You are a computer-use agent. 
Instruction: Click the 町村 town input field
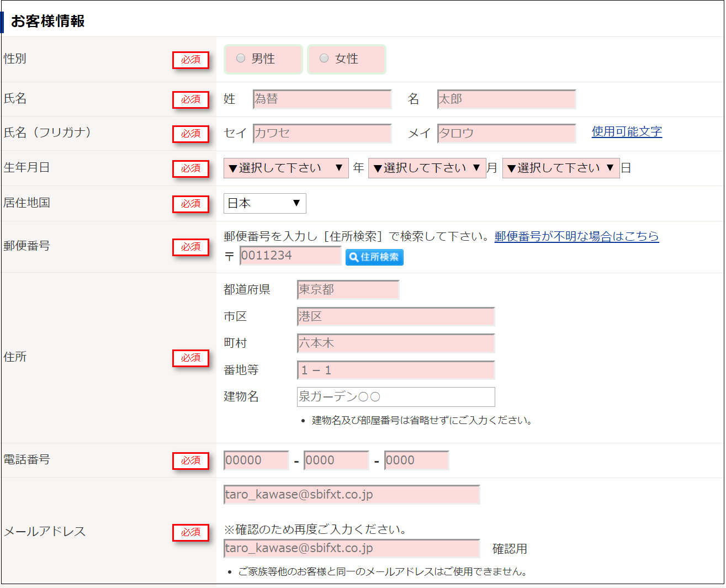click(x=396, y=343)
